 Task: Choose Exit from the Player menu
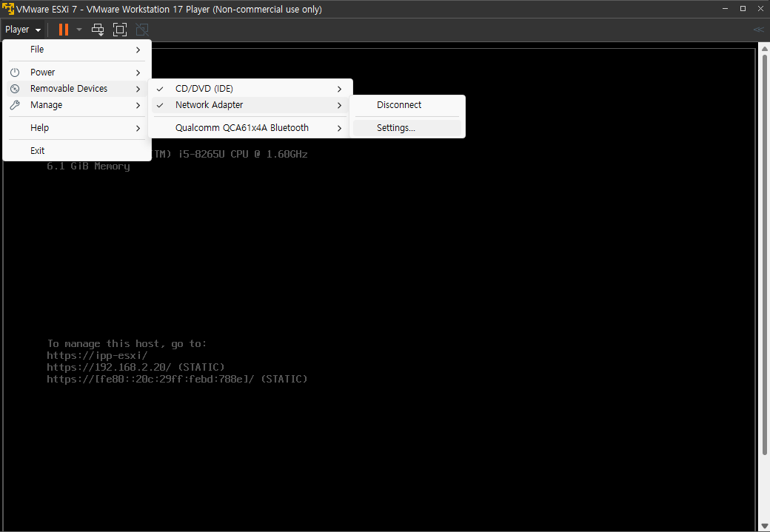[x=76, y=151]
